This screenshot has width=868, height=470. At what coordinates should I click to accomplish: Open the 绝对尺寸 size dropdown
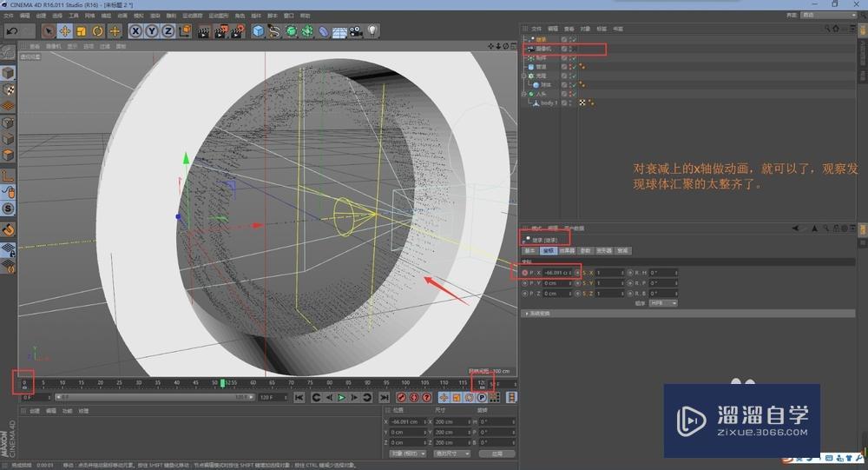451,453
